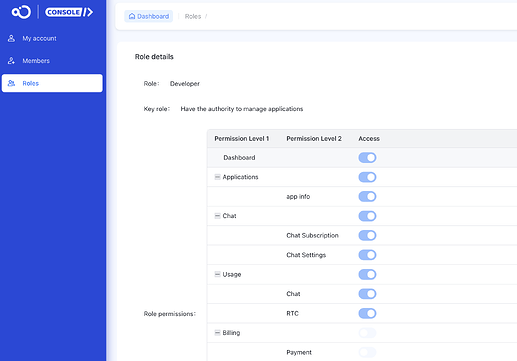Click the Permission Level 1 column header

[242, 139]
